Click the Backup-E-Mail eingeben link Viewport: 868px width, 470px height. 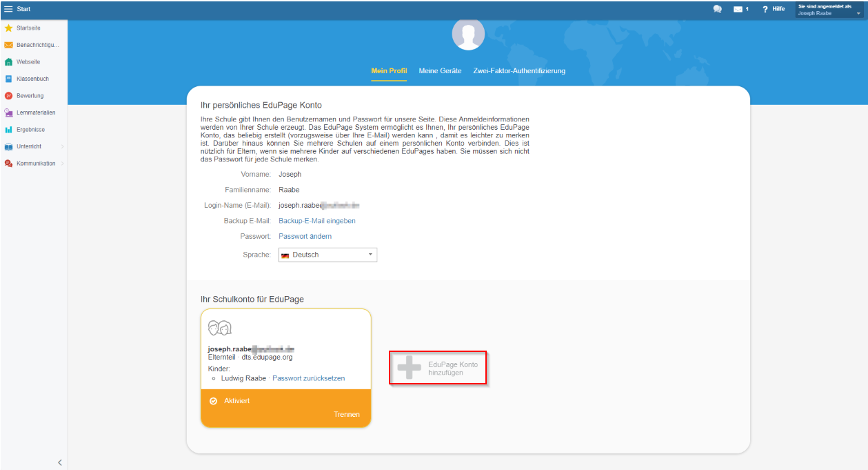[x=317, y=221]
